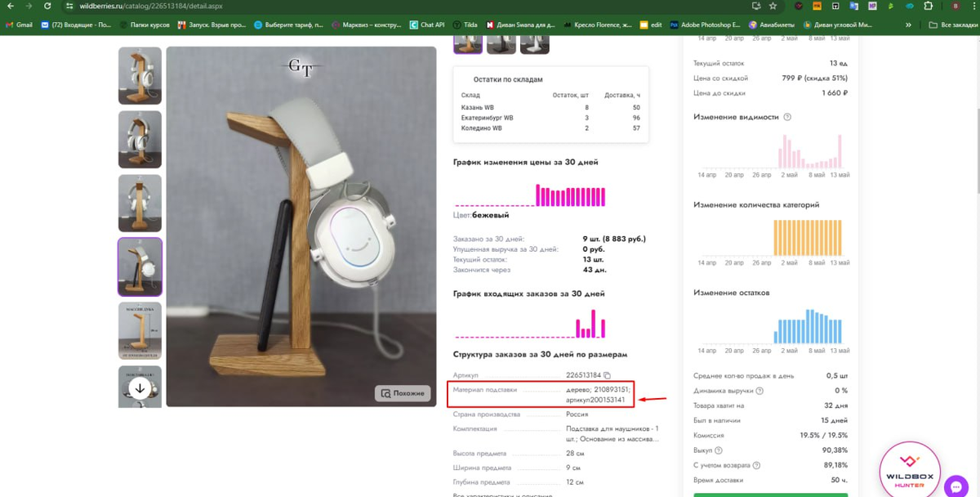Choose the black color variant swatch
Image resolution: width=980 pixels, height=497 pixels.
pos(501,43)
